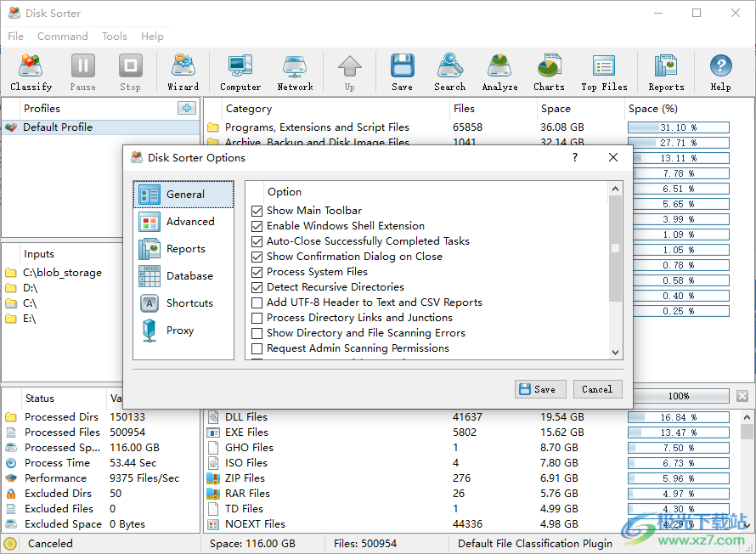Sort by the Space (%) column header
756x554 pixels.
[x=689, y=109]
